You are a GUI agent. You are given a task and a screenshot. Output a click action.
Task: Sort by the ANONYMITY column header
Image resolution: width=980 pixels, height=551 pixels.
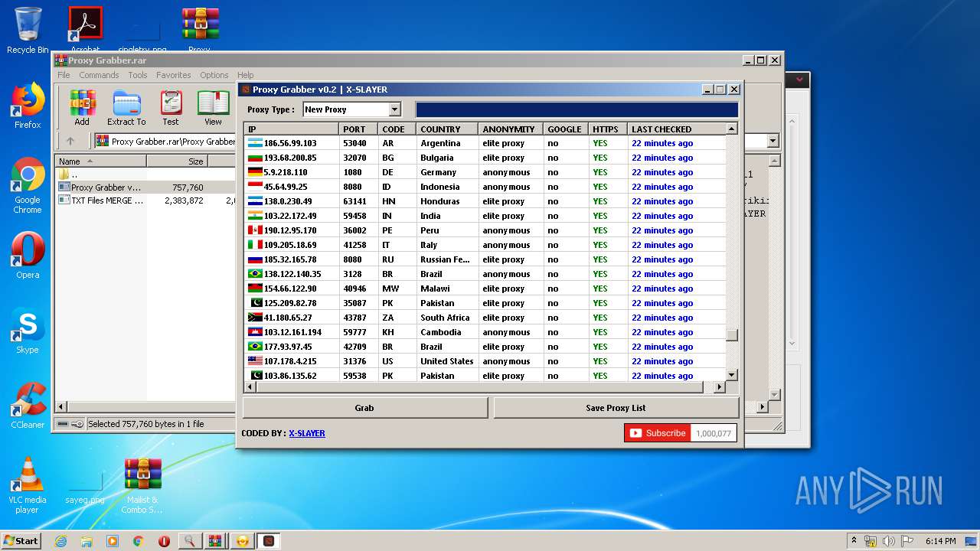coord(511,129)
